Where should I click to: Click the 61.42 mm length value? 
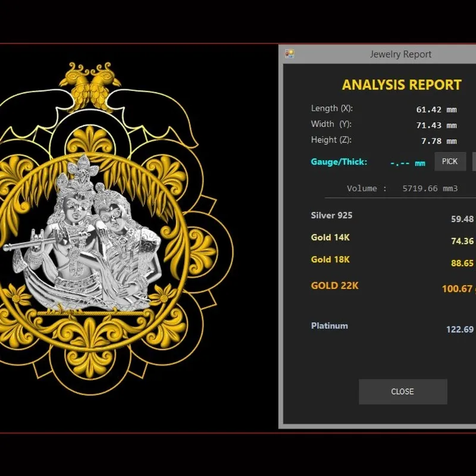[436, 109]
